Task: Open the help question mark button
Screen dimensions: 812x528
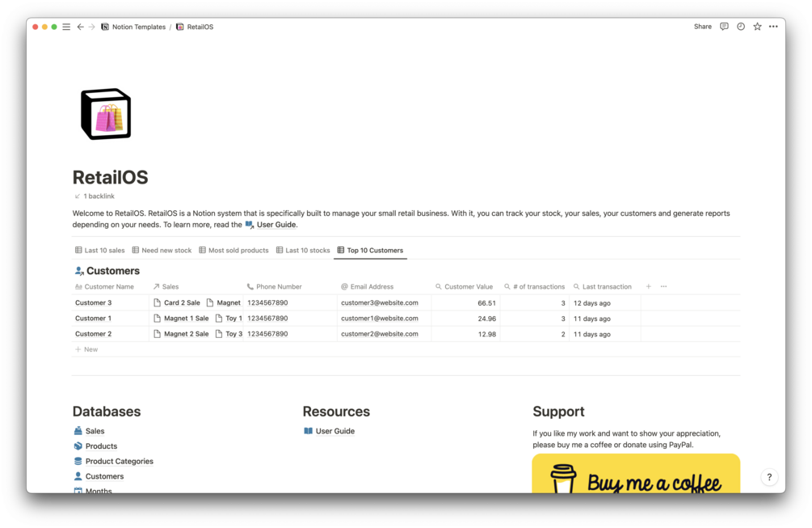Action: pyautogui.click(x=769, y=477)
